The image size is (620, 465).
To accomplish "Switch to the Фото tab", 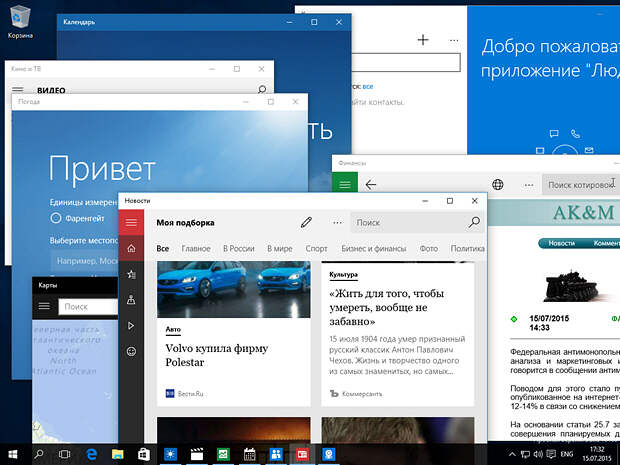I will pyautogui.click(x=429, y=248).
